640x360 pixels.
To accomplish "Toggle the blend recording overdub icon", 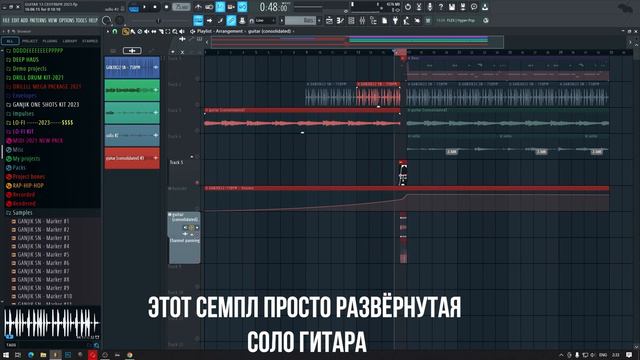I will (x=231, y=7).
